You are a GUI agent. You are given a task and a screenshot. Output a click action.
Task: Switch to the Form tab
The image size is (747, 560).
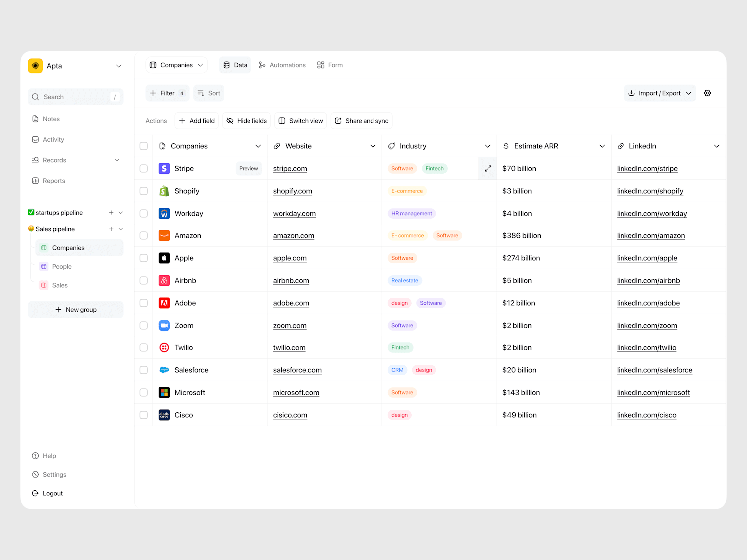coord(330,65)
